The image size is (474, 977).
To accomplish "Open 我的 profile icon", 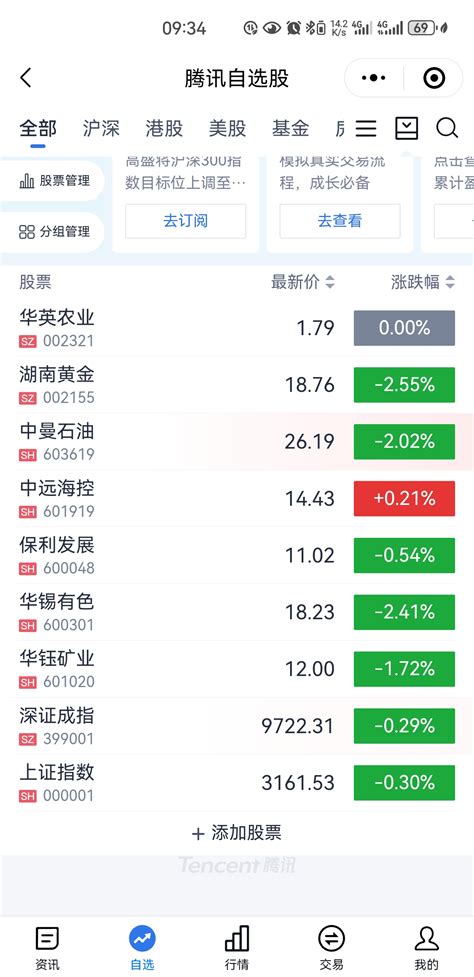I will pos(426,948).
